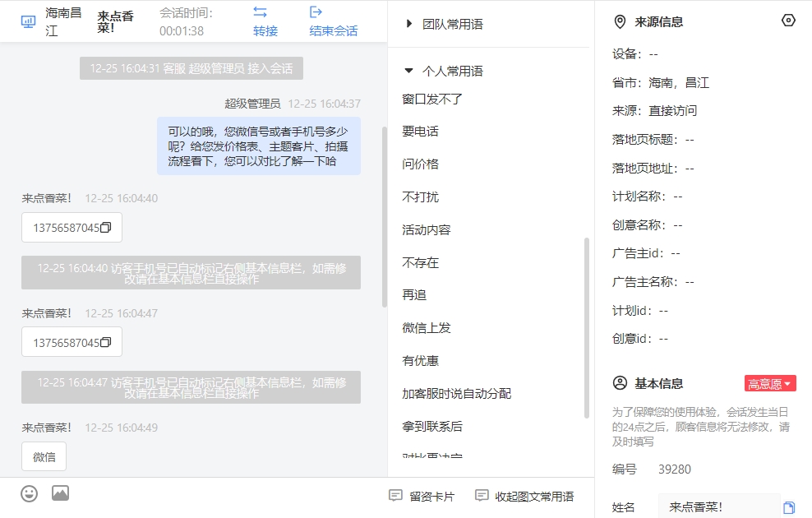812x518 pixels.
Task: Select the 不存在 quick phrase
Action: click(x=420, y=262)
